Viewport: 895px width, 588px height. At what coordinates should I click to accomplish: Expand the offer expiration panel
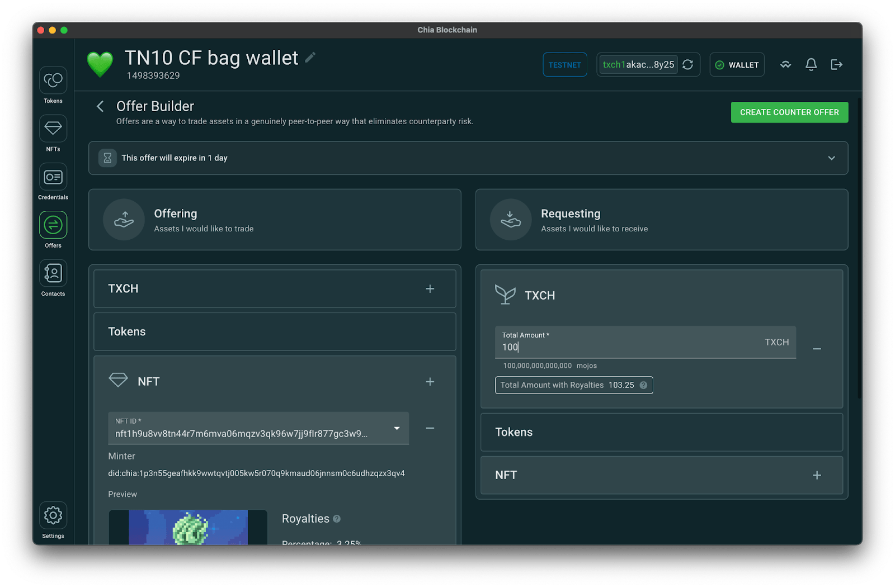click(831, 158)
